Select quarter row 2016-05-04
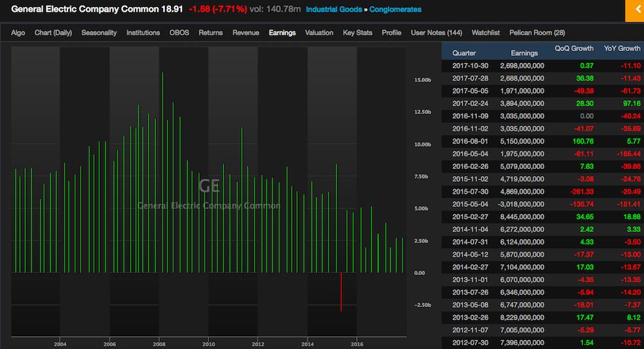This screenshot has height=349, width=644. click(542, 154)
